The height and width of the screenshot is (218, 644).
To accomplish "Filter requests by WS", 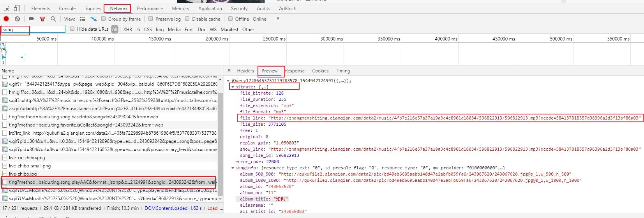I will click(x=213, y=29).
